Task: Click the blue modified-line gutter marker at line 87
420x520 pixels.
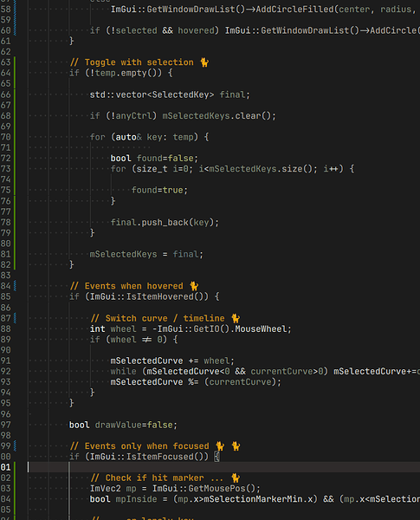Action: point(15,318)
